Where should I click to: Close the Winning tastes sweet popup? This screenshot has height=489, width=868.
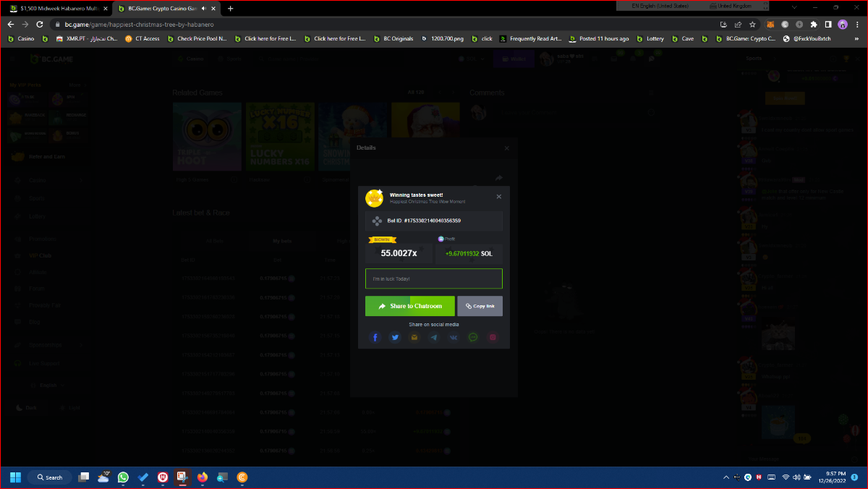(x=498, y=197)
